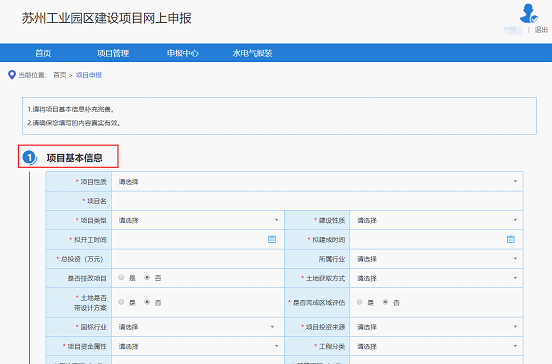Click 首页 link in breadcrumb
This screenshot has width=552, height=364.
point(59,75)
